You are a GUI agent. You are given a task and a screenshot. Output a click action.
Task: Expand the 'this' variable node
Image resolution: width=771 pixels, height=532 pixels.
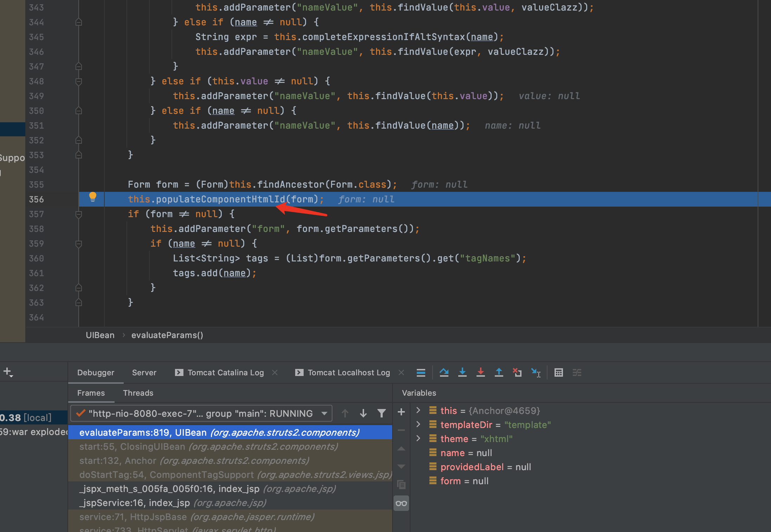coord(418,410)
